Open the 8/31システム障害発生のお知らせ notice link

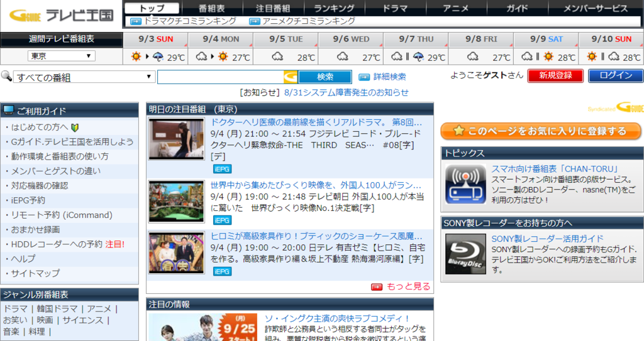347,93
